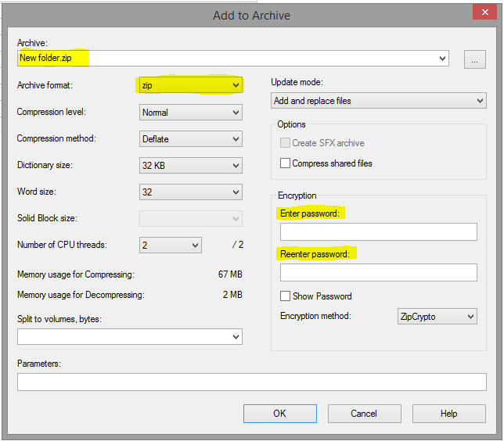Select the Number of CPU threads dropdown

(170, 245)
